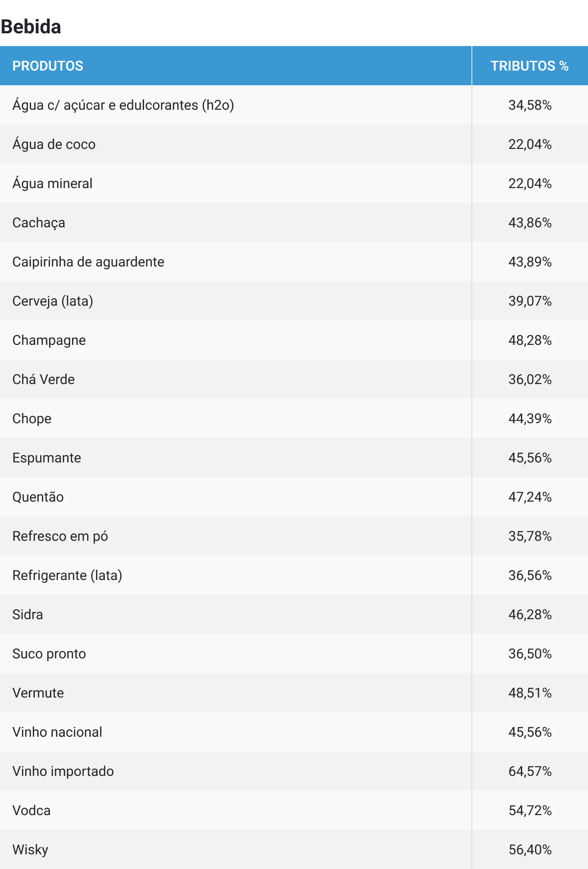Click the Caipirinha de aguardente row
The width and height of the screenshot is (588, 869).
click(88, 262)
